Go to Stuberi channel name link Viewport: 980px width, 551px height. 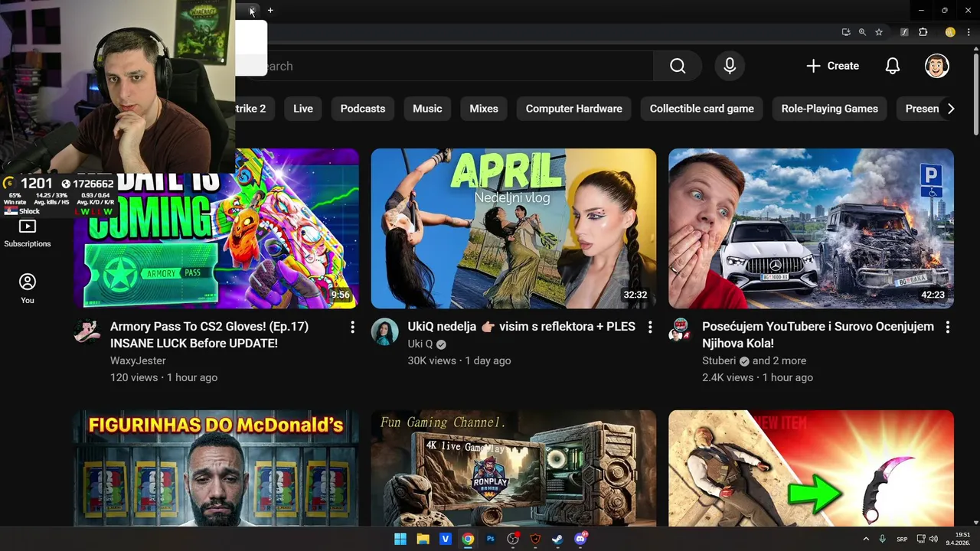(720, 360)
